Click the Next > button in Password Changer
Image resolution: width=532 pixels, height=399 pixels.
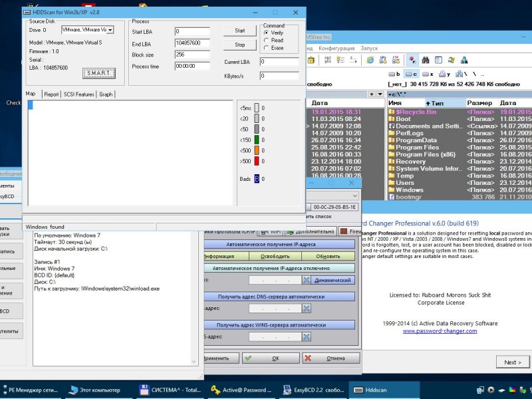point(512,362)
